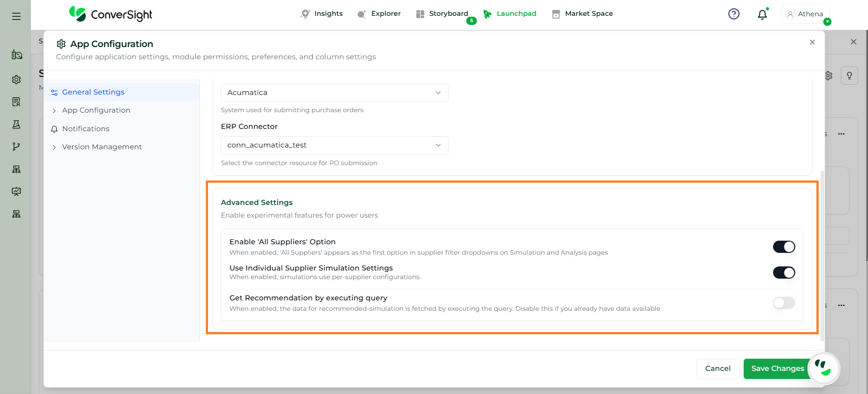Open the ERP Connector dropdown
868x394 pixels.
coord(334,145)
